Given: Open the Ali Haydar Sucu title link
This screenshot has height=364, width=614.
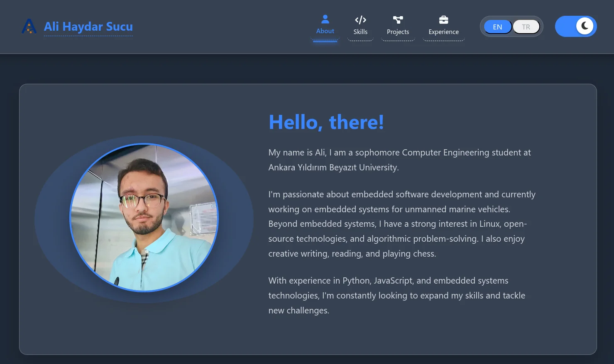Looking at the screenshot, I should 88,27.
